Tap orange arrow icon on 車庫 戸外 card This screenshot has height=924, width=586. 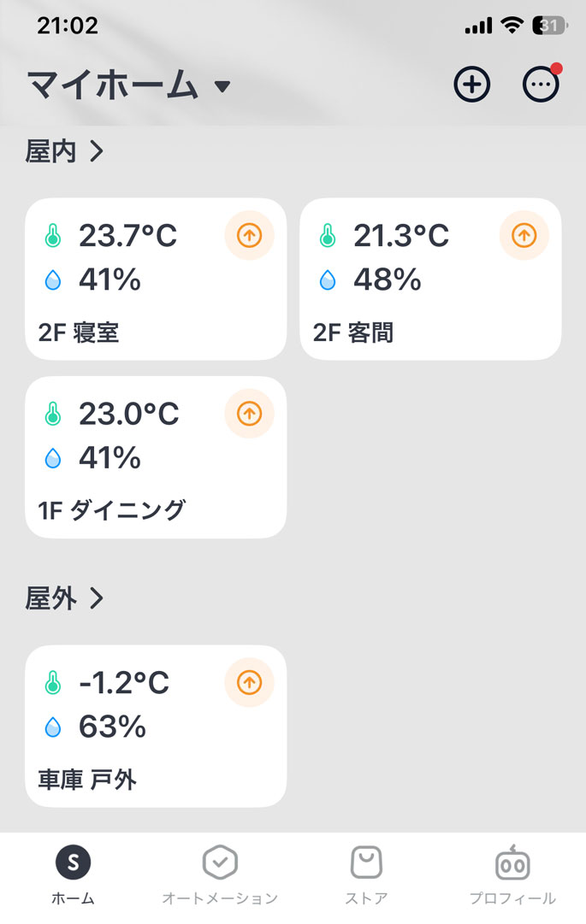coord(249,682)
